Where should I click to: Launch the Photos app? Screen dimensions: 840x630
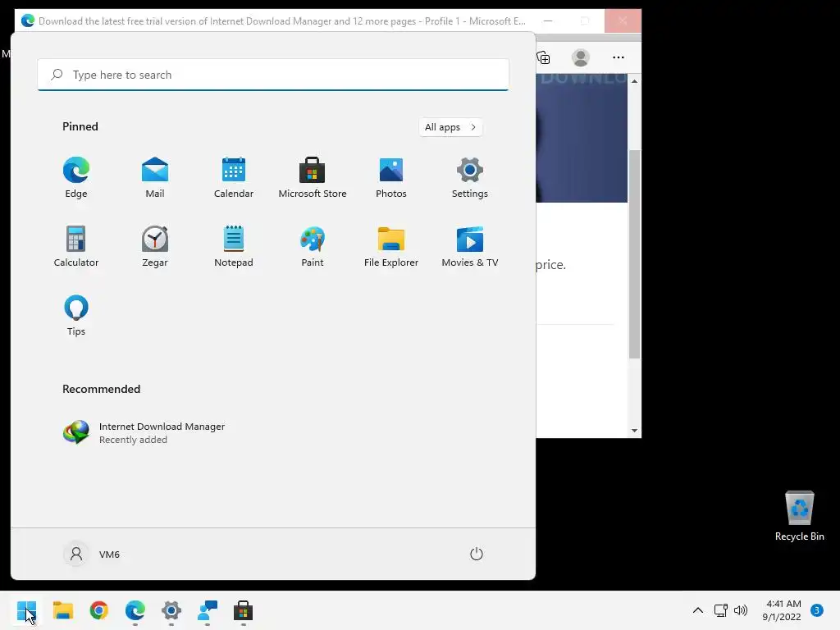(x=391, y=178)
